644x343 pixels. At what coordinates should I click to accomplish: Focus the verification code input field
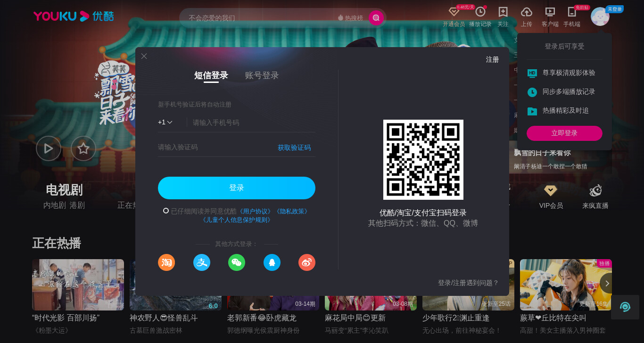point(215,147)
